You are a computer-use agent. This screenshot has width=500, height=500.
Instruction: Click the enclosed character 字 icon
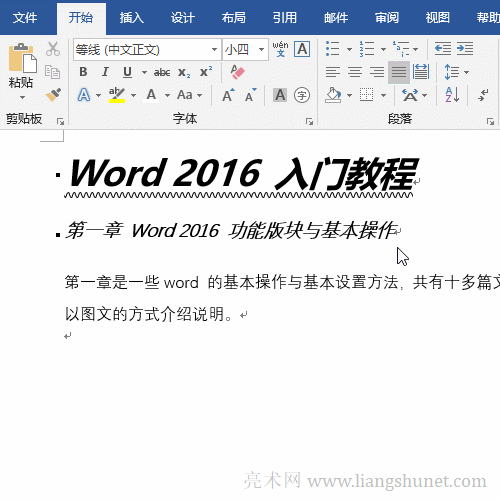pos(302,95)
